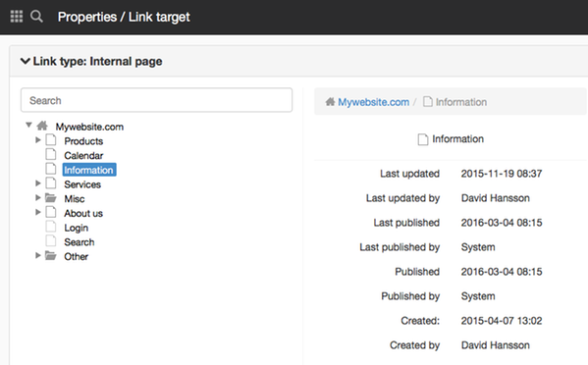Select the Misc folder

(75, 199)
